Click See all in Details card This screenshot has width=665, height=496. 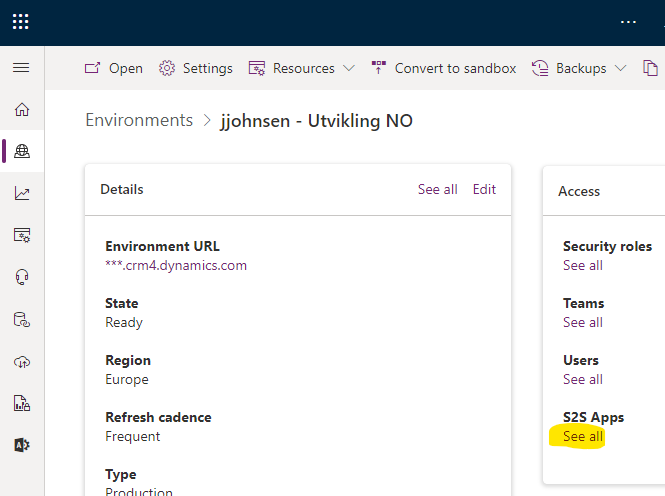tap(437, 189)
